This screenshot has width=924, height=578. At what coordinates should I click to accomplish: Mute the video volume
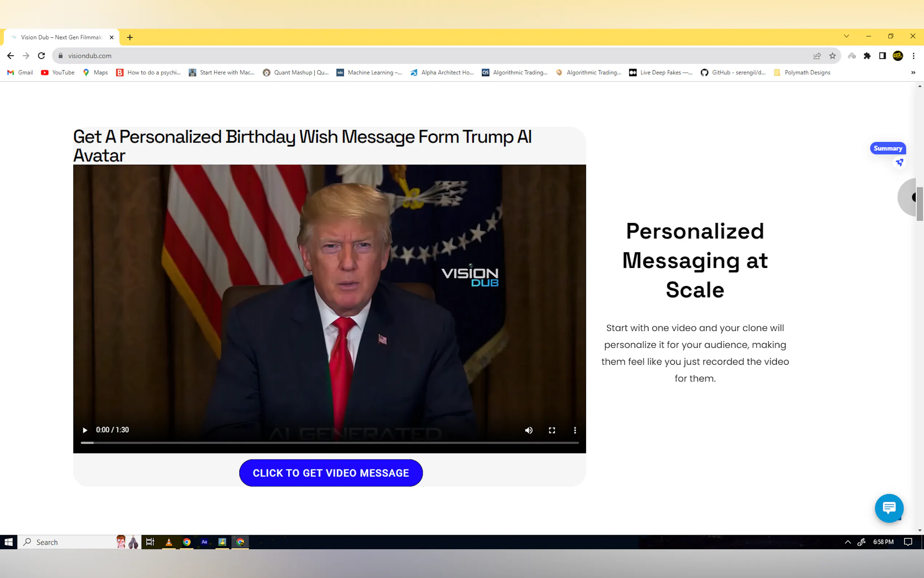tap(529, 430)
